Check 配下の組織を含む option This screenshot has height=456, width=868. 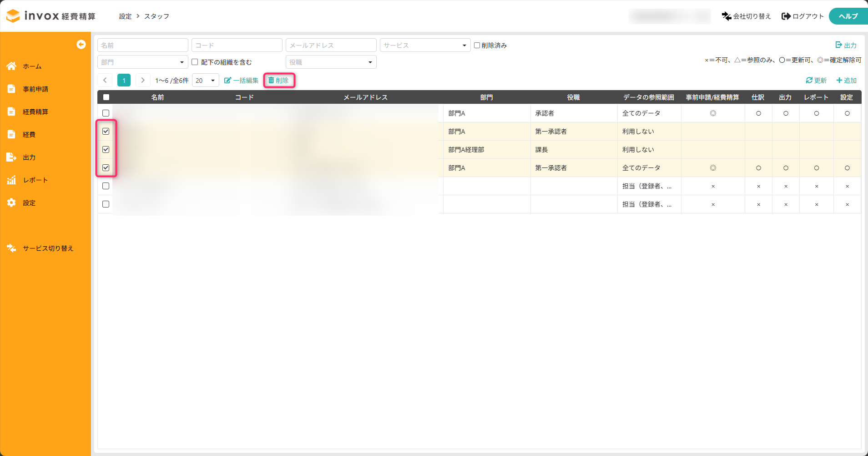click(x=195, y=62)
